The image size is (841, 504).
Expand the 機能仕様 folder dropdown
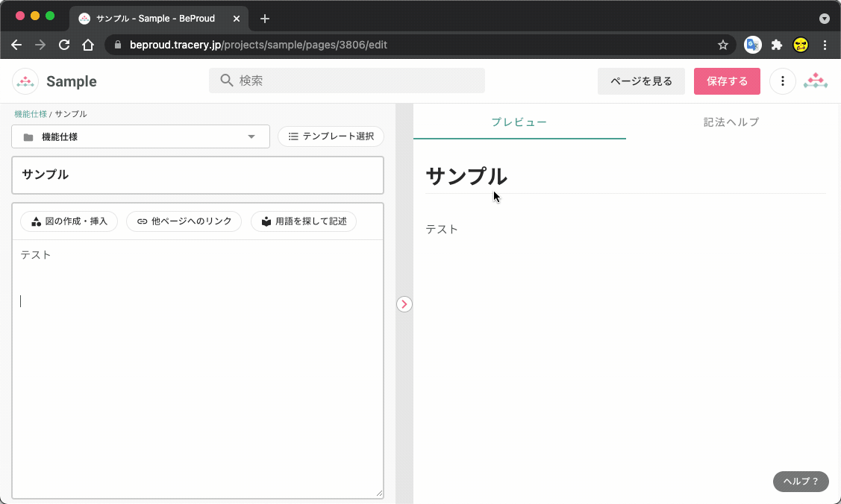click(x=251, y=136)
